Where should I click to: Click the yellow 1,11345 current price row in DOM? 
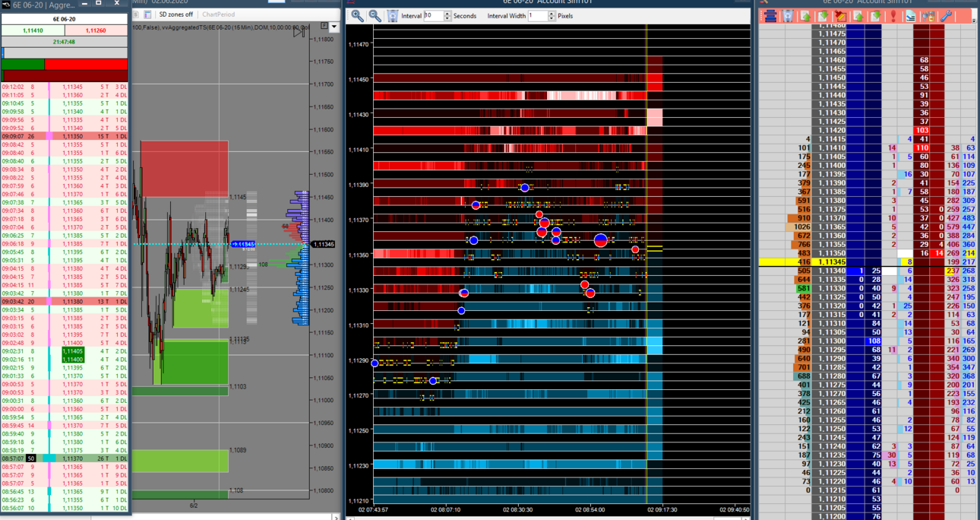tap(868, 262)
